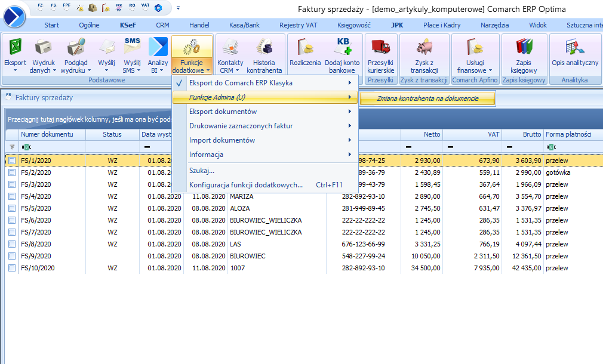
Task: Open Przesyłki kurierskie truck icon
Action: coord(381,47)
